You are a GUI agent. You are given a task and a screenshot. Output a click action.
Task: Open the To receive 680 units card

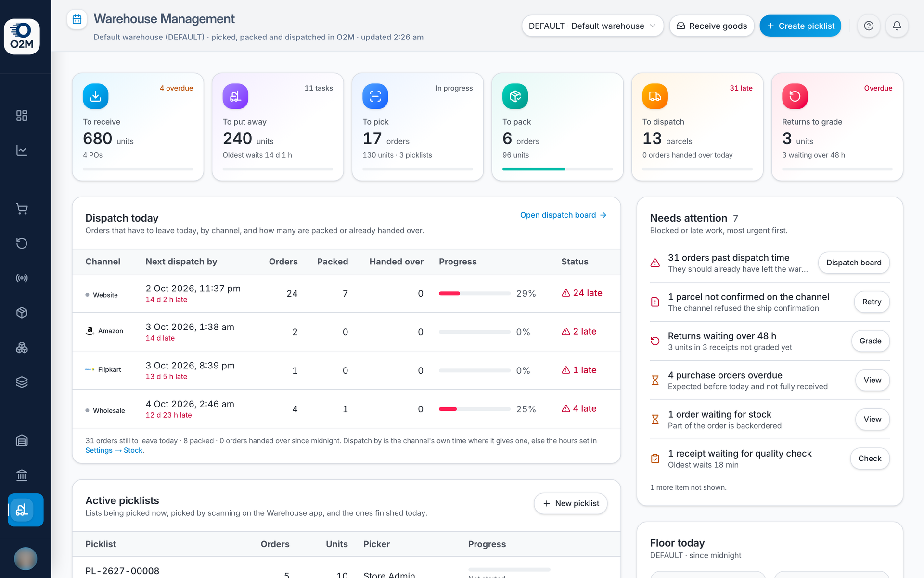coord(138,127)
